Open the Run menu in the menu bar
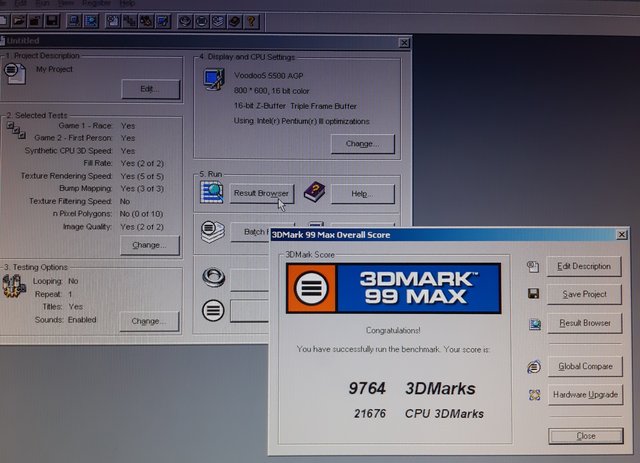Image resolution: width=640 pixels, height=463 pixels. pyautogui.click(x=42, y=3)
